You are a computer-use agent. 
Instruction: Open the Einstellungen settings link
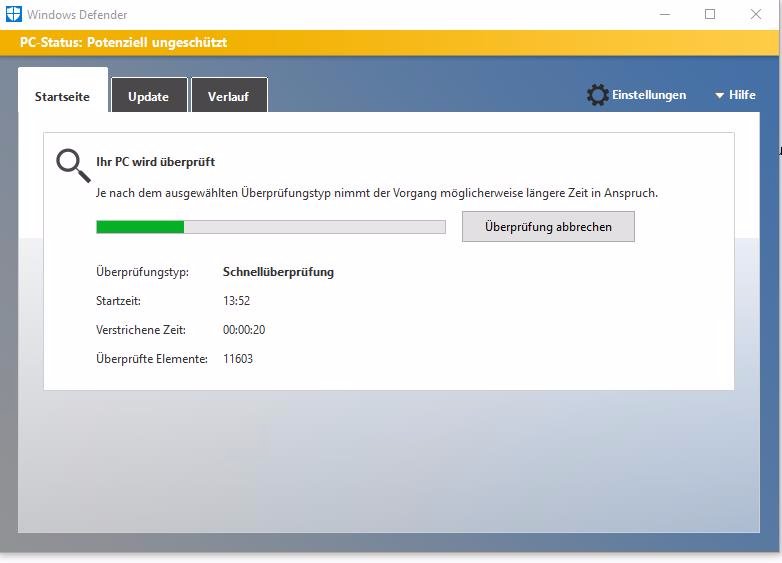649,95
